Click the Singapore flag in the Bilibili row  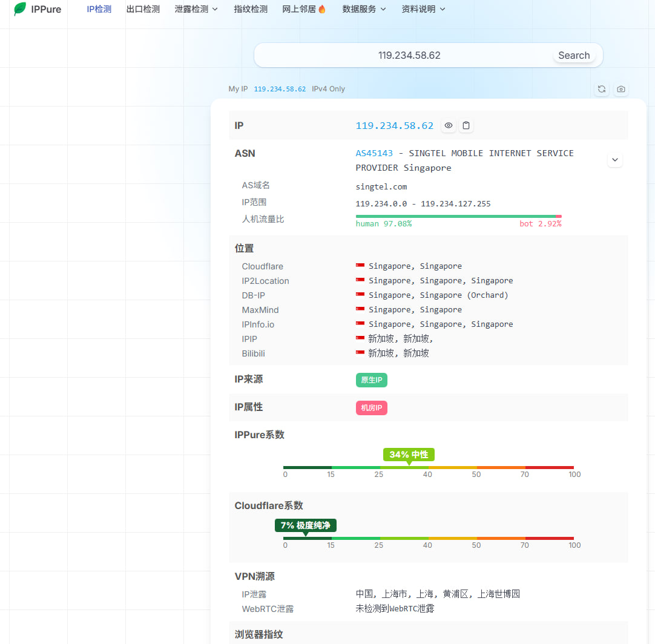(x=360, y=353)
